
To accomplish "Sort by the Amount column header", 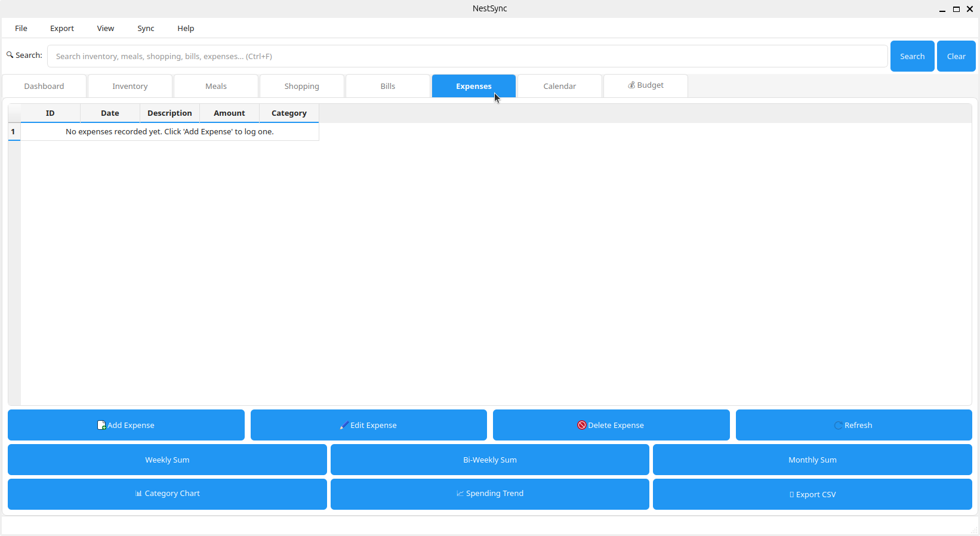I will [x=229, y=113].
